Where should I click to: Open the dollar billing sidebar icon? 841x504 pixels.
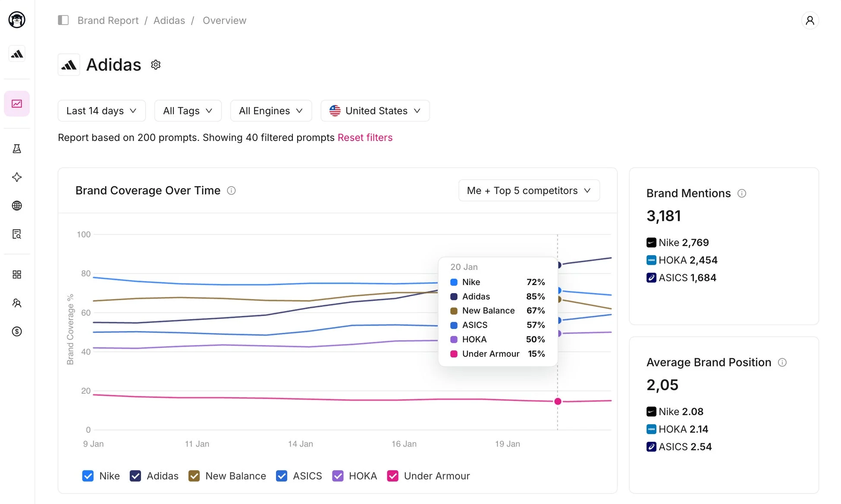point(17,332)
